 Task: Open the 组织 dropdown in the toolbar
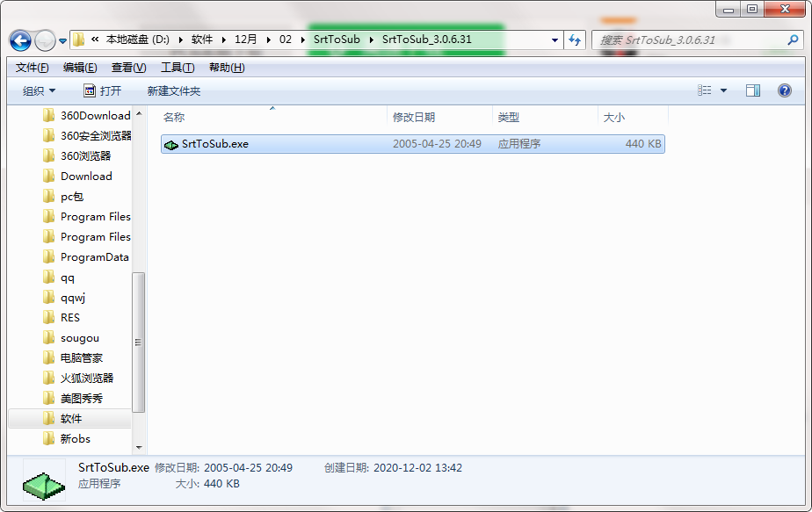coord(39,91)
